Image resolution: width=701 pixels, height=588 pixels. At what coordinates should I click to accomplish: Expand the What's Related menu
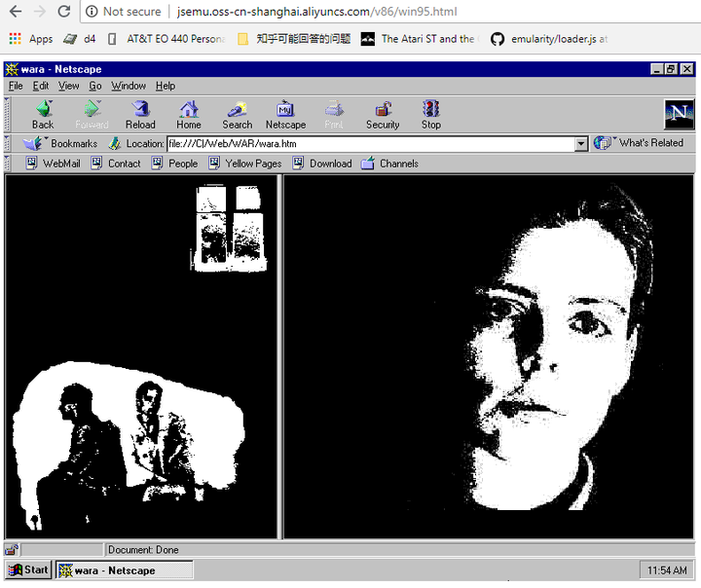[x=640, y=143]
